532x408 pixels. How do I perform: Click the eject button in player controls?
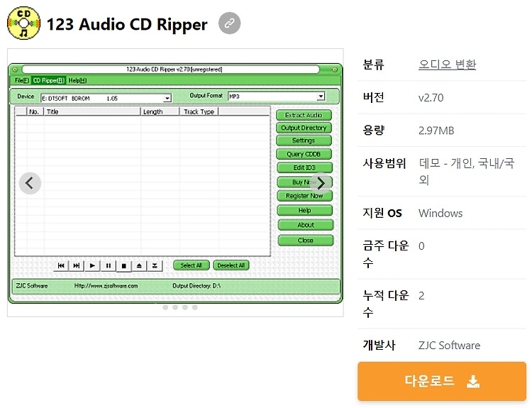click(139, 265)
